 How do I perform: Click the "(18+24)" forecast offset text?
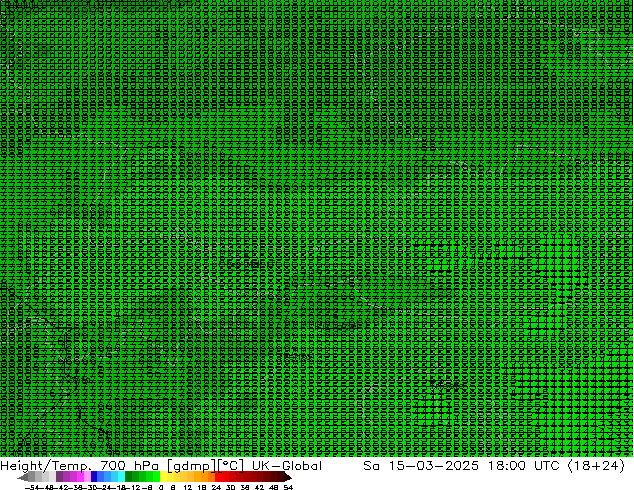click(597, 466)
